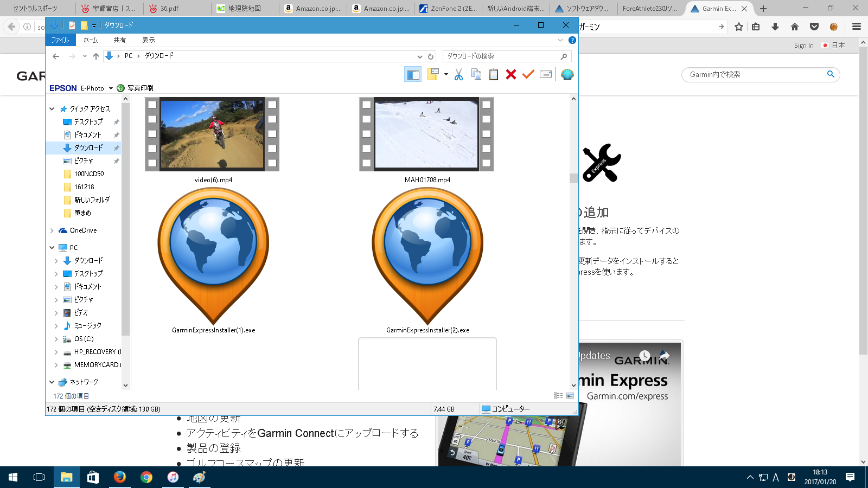Collapse the PC tree node
Image resolution: width=868 pixels, height=488 pixels.
[52, 248]
